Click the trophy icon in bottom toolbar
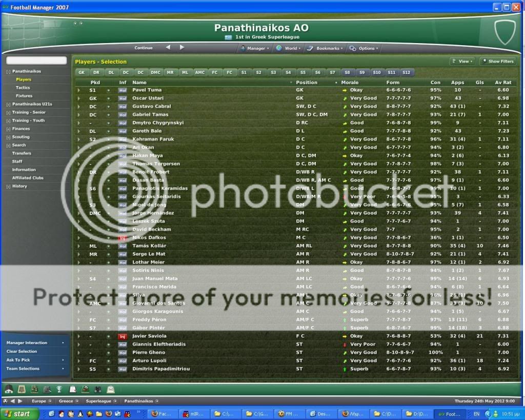This screenshot has height=420, width=525. pos(59,390)
